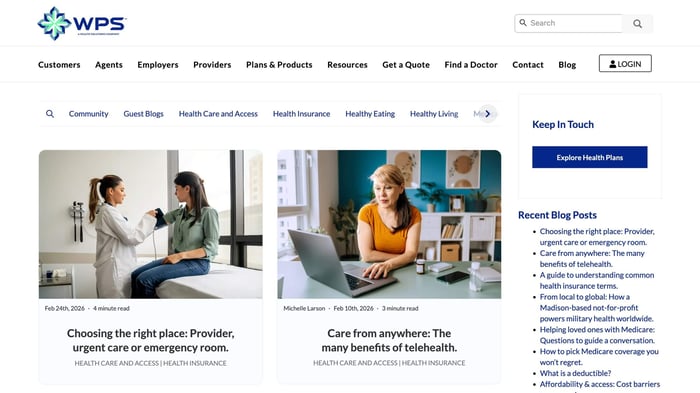
Task: Click author name Michelle Larson
Action: [304, 308]
